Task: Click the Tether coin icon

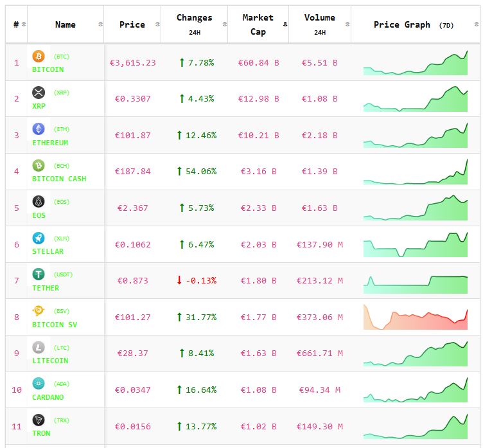Action: pyautogui.click(x=39, y=274)
